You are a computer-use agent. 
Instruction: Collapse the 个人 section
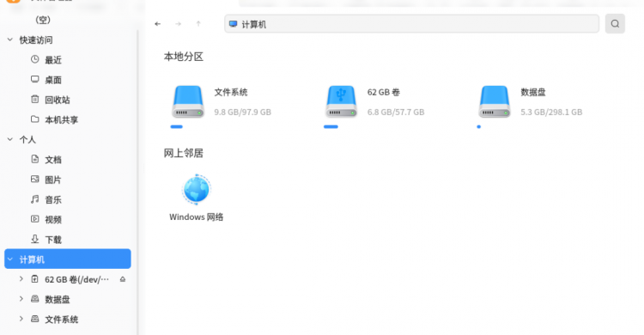point(10,139)
